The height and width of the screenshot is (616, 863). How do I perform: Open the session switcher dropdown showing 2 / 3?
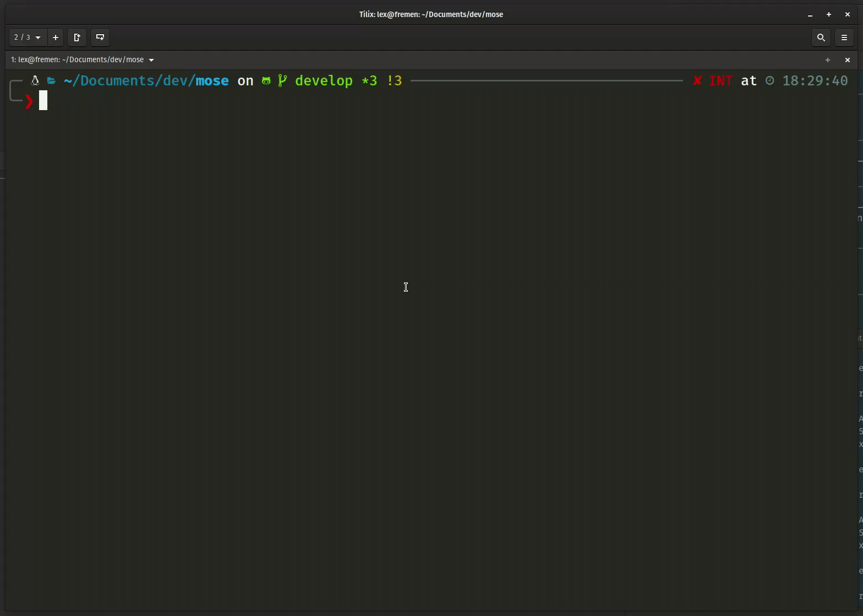(28, 37)
